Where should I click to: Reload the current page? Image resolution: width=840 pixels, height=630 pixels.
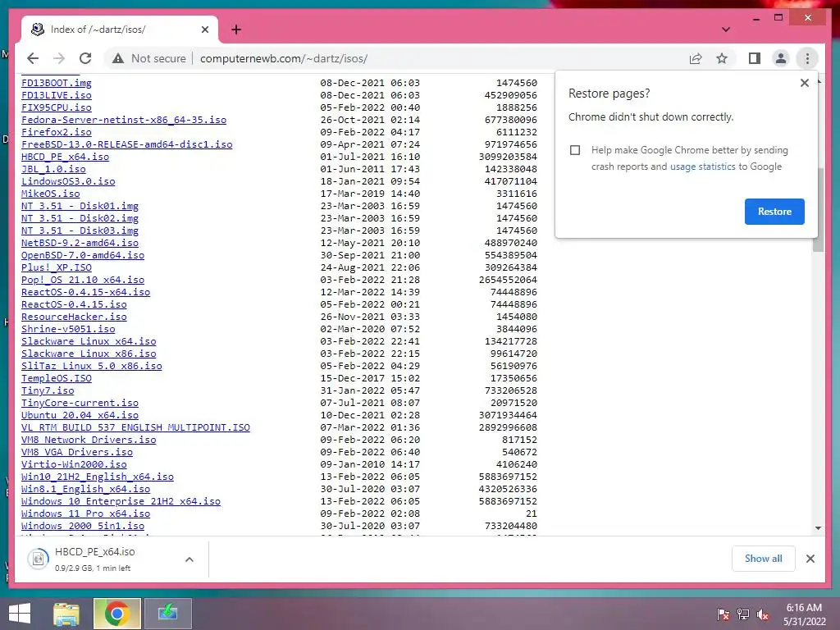85,58
